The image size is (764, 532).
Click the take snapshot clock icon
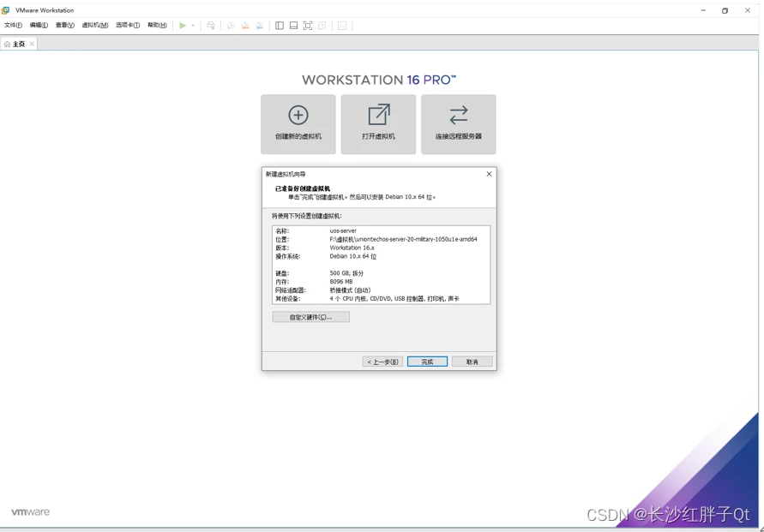[x=231, y=26]
